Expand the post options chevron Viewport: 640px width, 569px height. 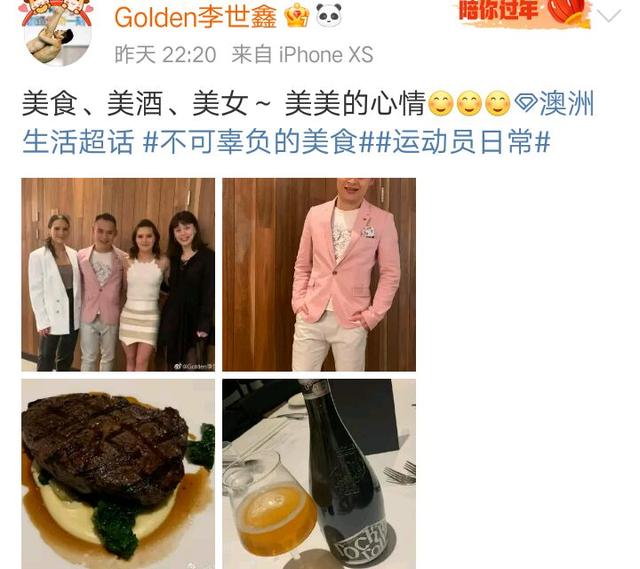pos(609,16)
